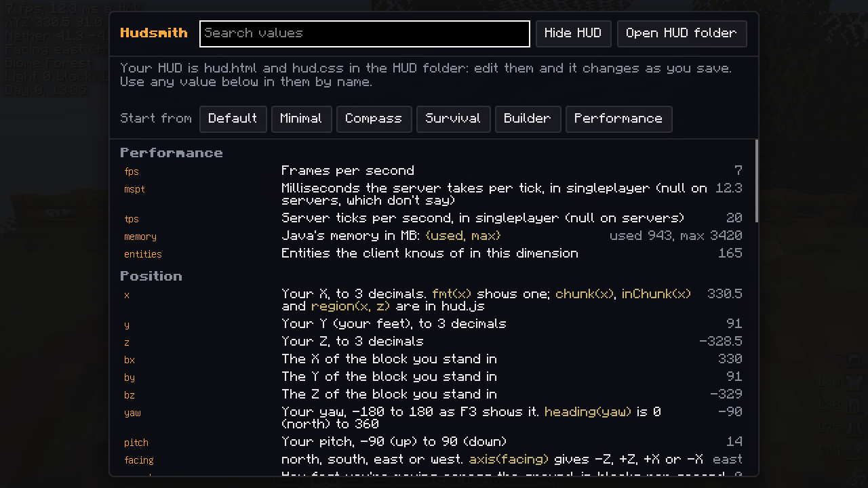Click the 'region(x, z)' highlighted function

tap(351, 306)
